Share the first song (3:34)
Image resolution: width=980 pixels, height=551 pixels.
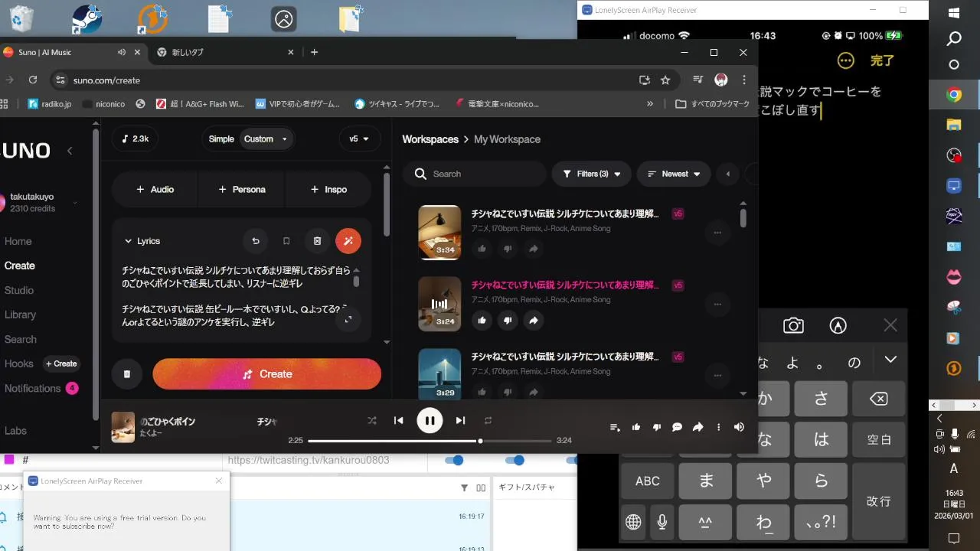[534, 248]
